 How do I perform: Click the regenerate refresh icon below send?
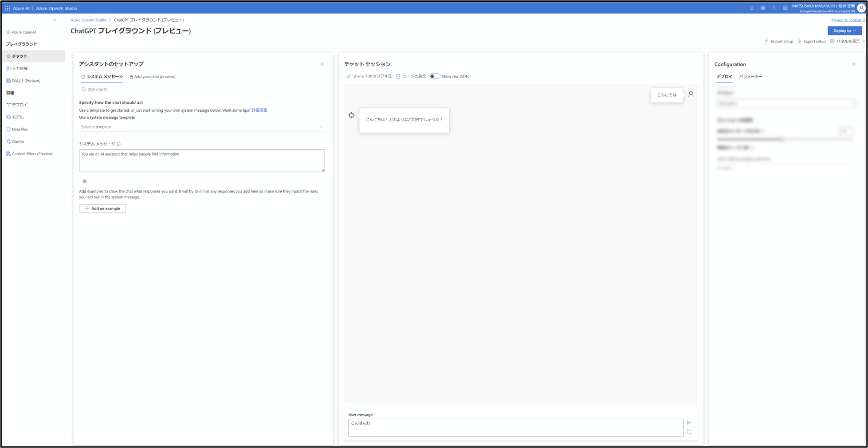(689, 432)
